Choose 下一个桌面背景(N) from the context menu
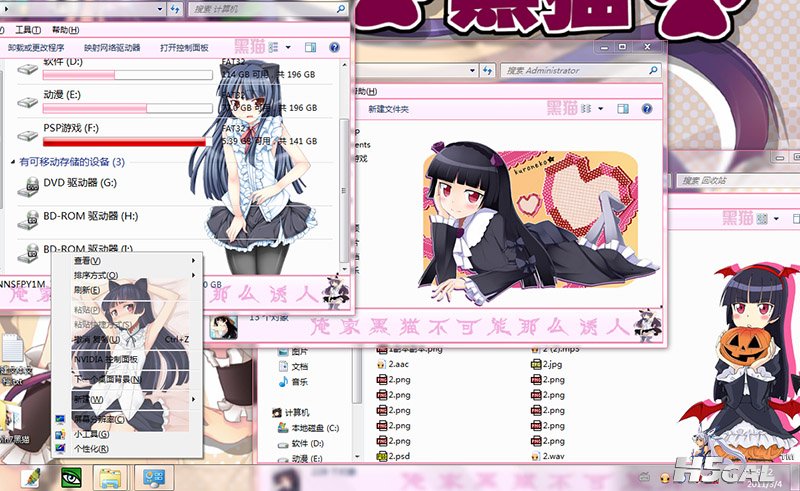The height and width of the screenshot is (491, 800). pyautogui.click(x=108, y=379)
